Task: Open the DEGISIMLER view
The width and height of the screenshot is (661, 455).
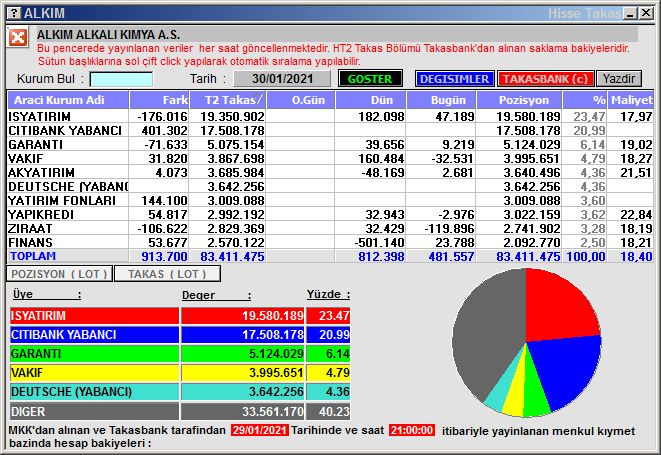Action: point(454,79)
